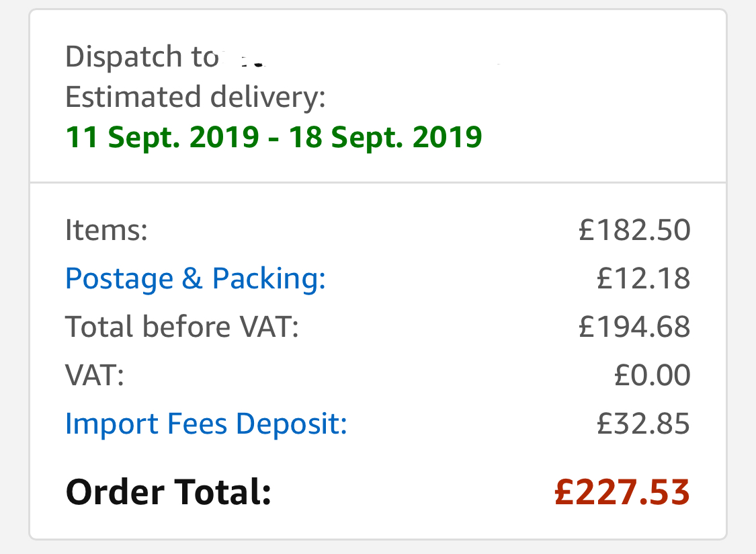Click the £12.18 postage amount
This screenshot has height=554, width=756.
[x=643, y=278]
